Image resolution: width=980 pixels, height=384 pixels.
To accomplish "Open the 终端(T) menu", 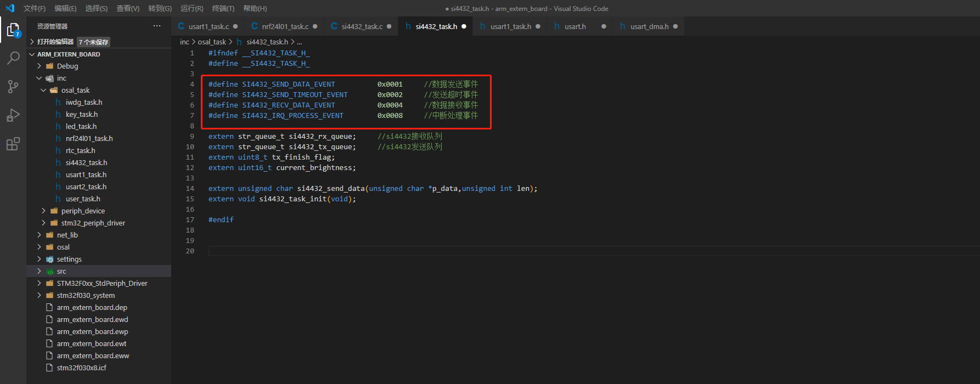I will tap(223, 8).
